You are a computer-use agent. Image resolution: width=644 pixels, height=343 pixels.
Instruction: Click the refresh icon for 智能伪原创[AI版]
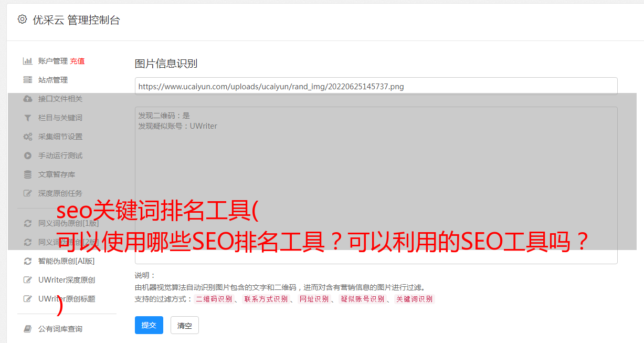point(28,261)
